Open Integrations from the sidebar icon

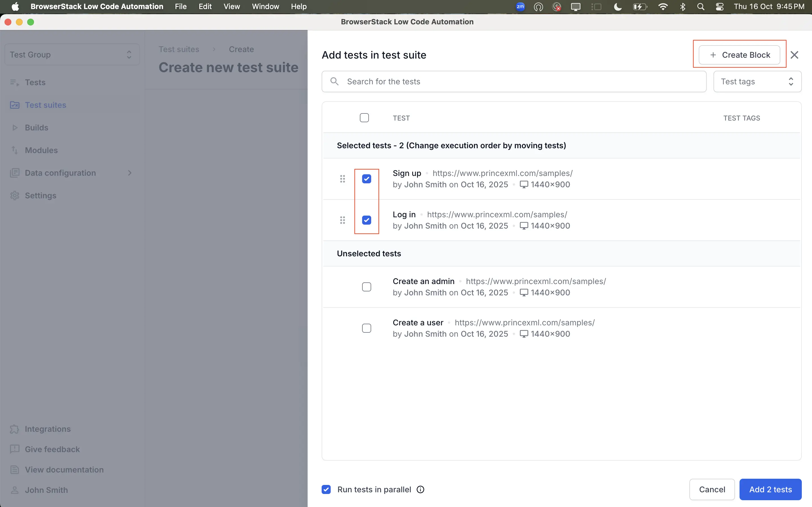[x=14, y=429]
